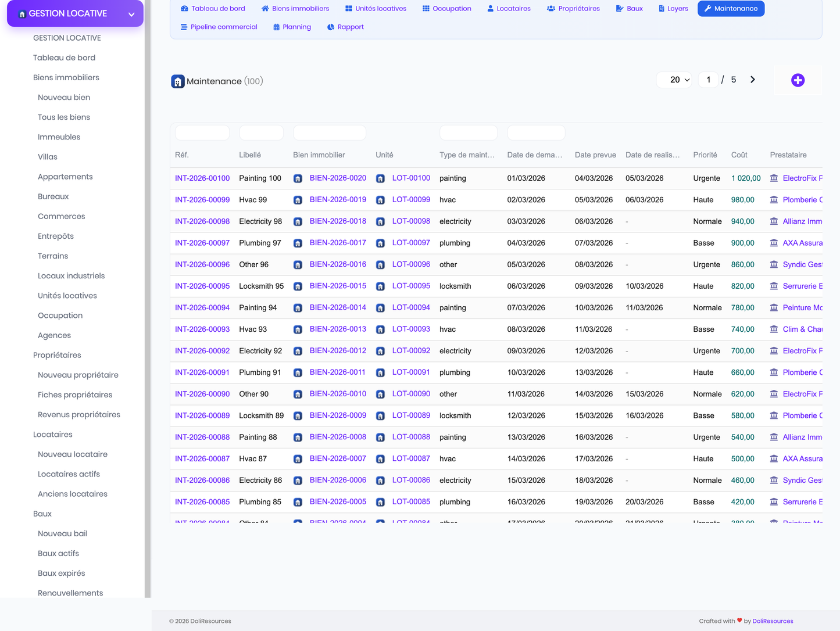Click the Réf. column filter field
Screen dimensions: 840x631
pos(202,132)
